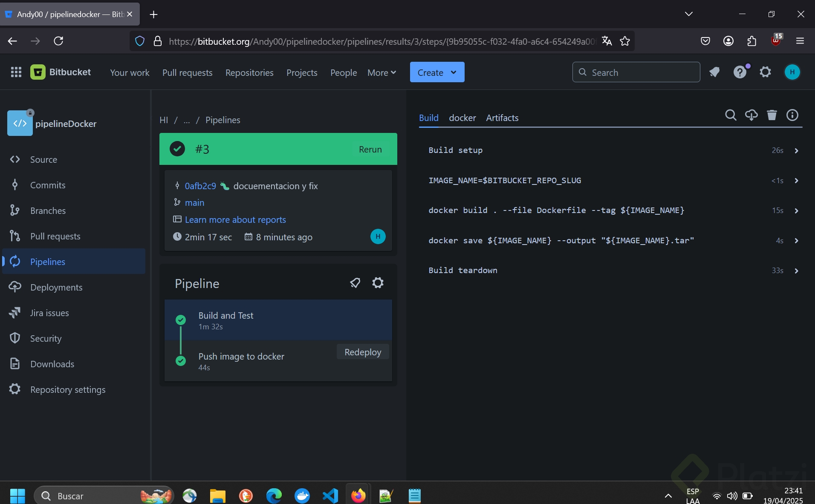Click the Pipeline feedback megaphone icon
Viewport: 815px width, 504px height.
click(x=355, y=283)
